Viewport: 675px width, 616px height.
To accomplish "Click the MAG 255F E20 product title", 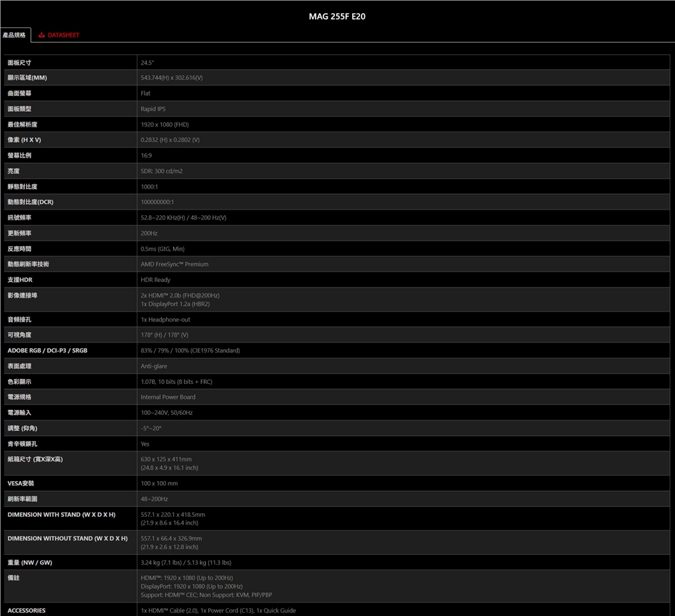I will pos(337,16).
